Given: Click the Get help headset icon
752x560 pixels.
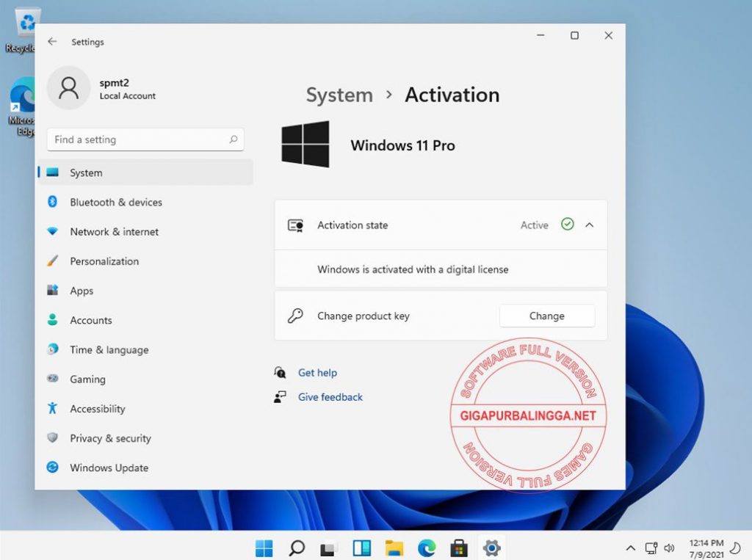Looking at the screenshot, I should pyautogui.click(x=280, y=373).
